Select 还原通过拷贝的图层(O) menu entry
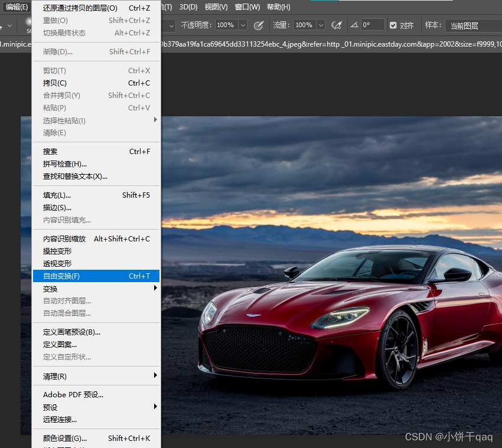Viewport: 502px width, 448px height. 96,8
